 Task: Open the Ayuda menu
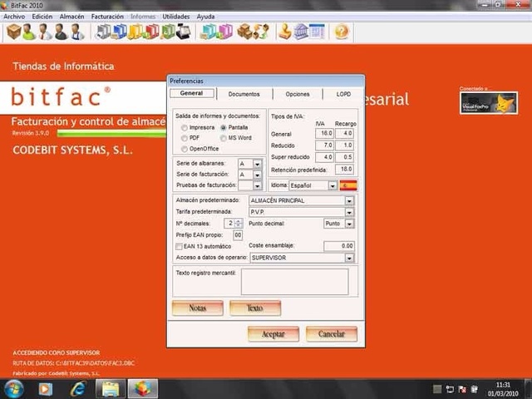click(x=205, y=17)
